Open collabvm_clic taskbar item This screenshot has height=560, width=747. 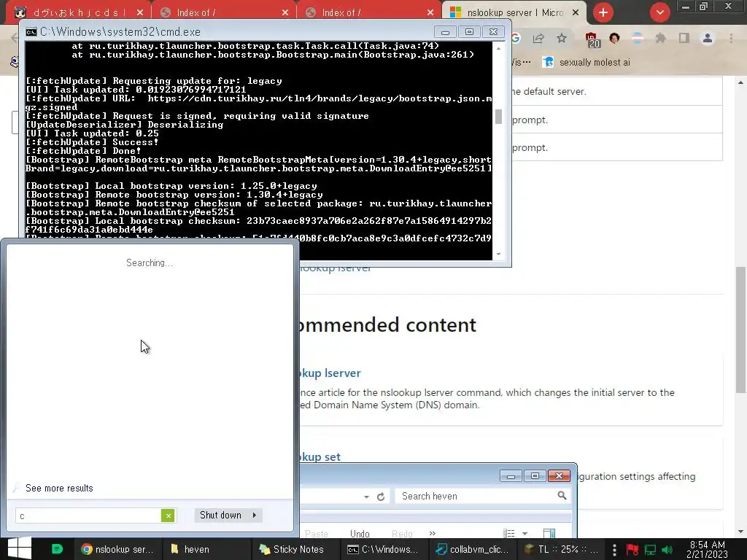pos(473,549)
